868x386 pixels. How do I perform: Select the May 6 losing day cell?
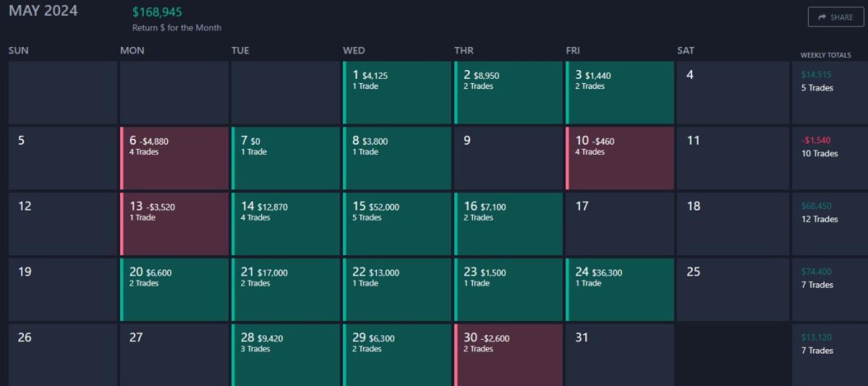pos(174,158)
